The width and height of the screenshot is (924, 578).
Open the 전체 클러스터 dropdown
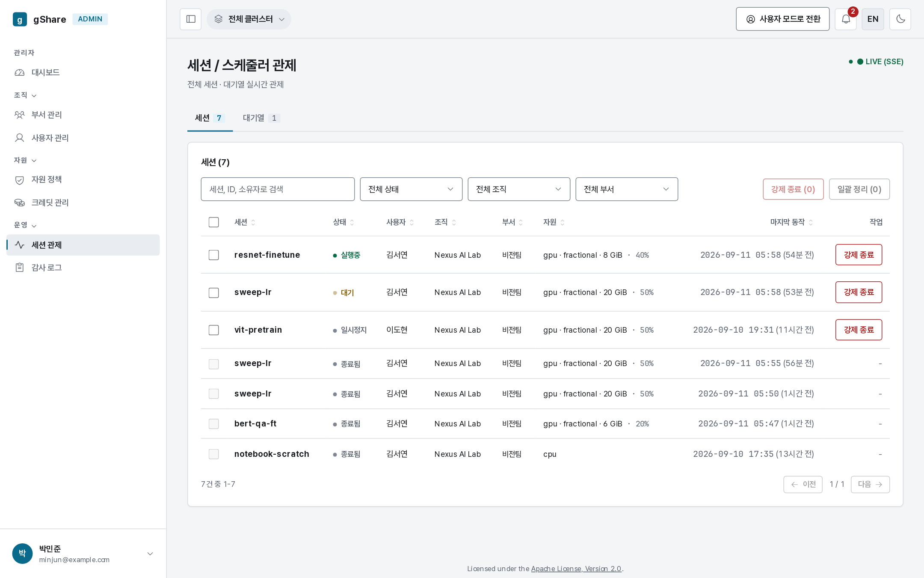coord(249,19)
